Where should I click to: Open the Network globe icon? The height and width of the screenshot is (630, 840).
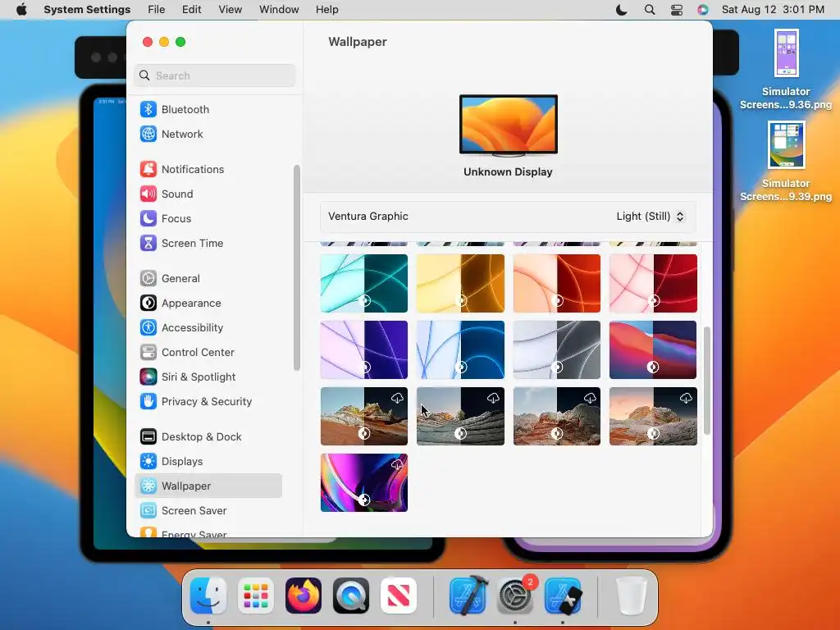[148, 134]
